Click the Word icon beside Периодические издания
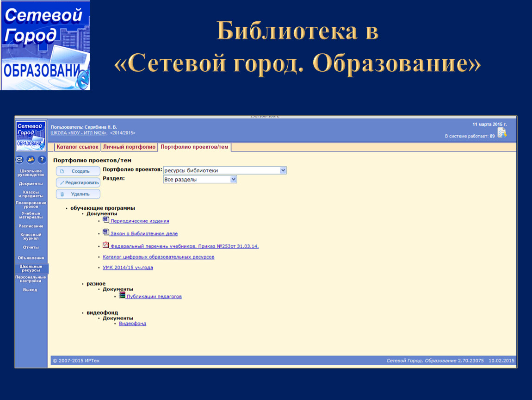The image size is (532, 400). click(x=105, y=220)
